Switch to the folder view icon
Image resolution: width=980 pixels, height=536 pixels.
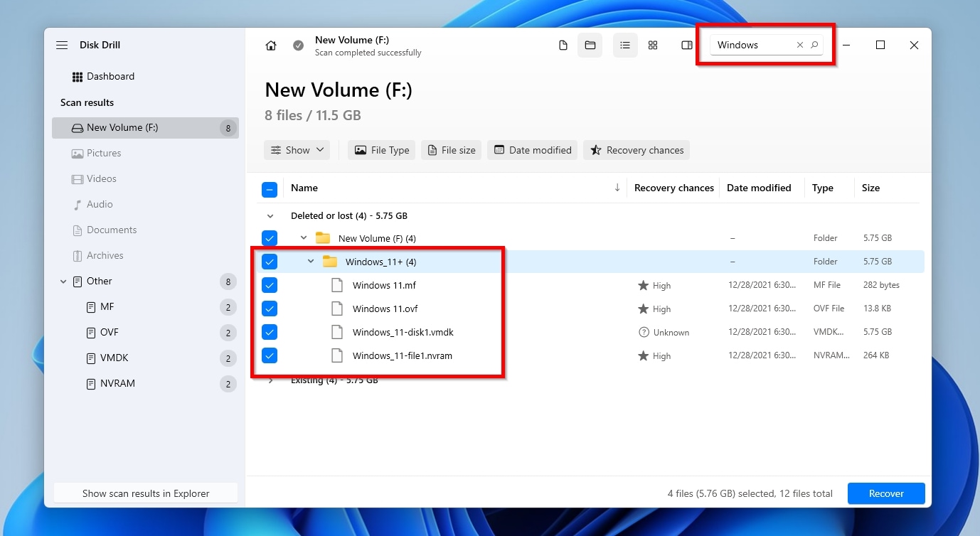point(590,45)
